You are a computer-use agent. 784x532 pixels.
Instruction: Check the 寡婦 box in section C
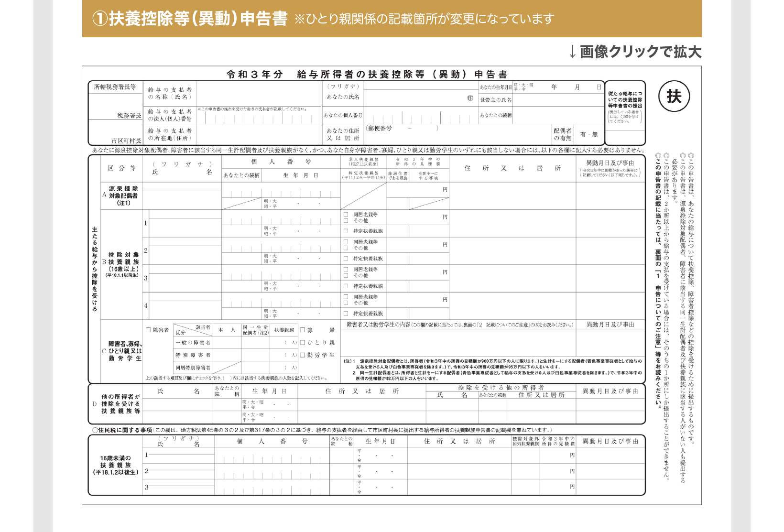303,330
